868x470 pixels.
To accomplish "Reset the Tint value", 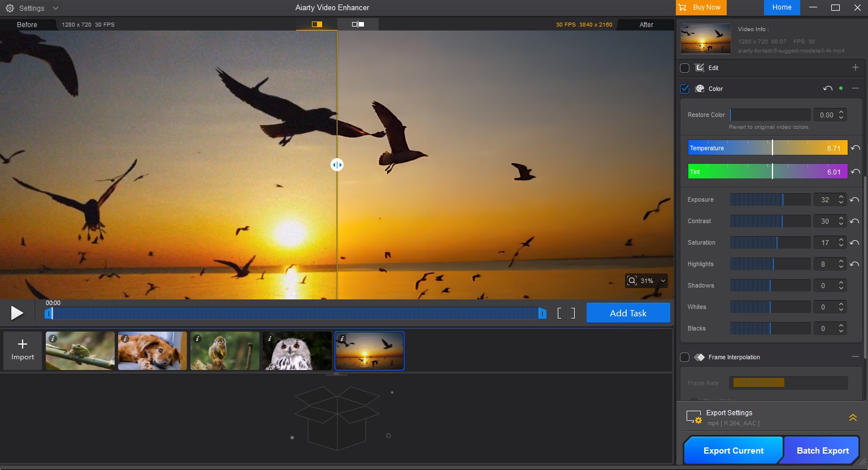I will click(x=856, y=172).
